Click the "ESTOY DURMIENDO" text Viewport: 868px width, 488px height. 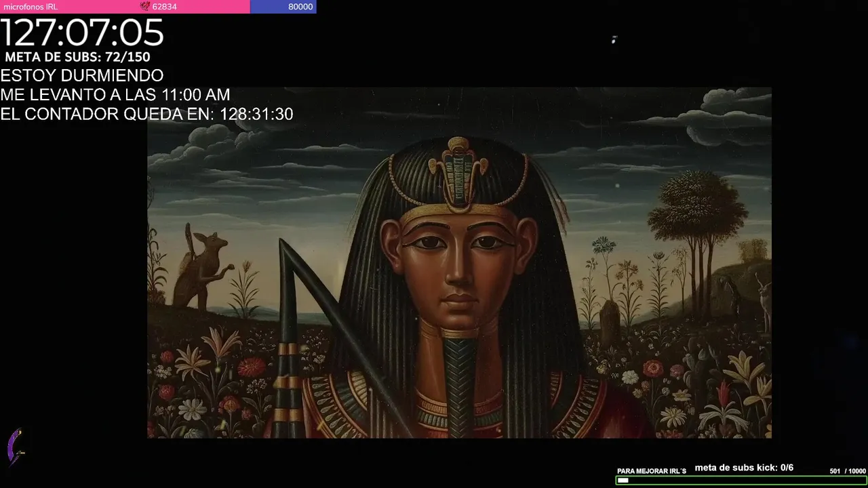82,75
